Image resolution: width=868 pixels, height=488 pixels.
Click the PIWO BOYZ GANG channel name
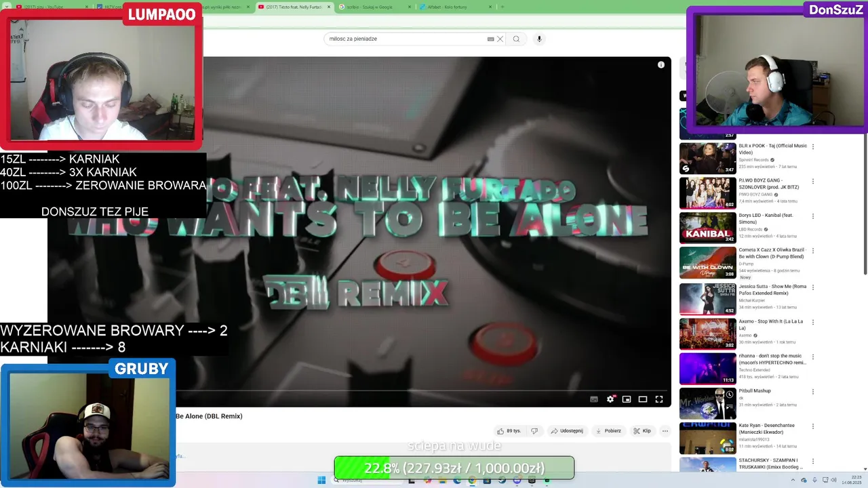[755, 195]
